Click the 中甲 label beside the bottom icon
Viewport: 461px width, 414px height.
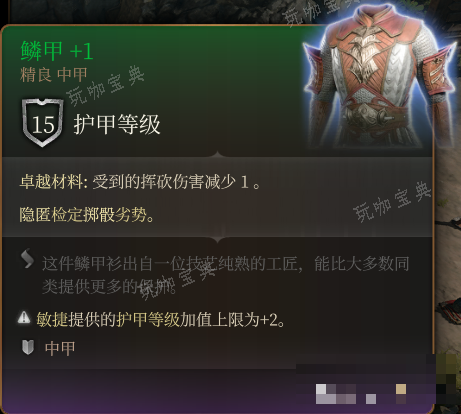[x=60, y=348]
